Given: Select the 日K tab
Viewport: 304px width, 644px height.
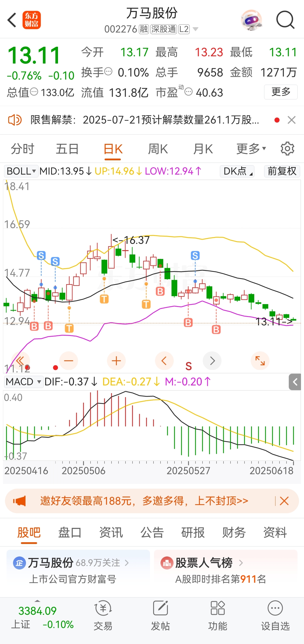Looking at the screenshot, I should pyautogui.click(x=113, y=149).
